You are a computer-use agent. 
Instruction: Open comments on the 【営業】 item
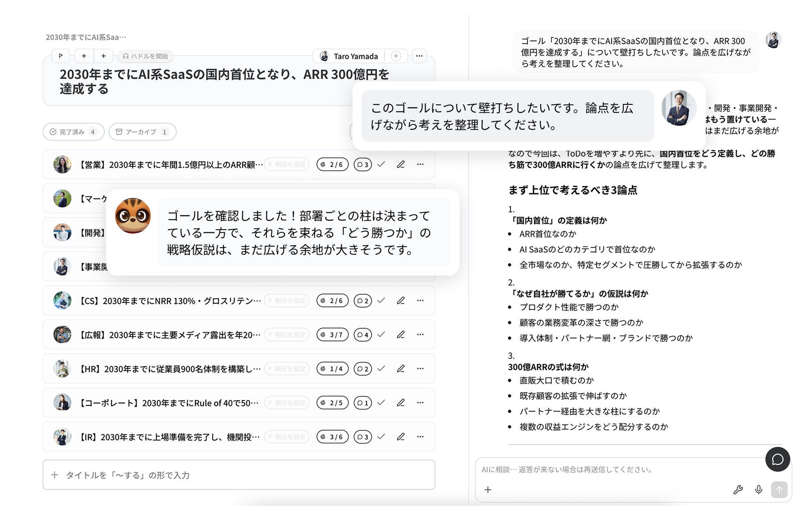363,165
